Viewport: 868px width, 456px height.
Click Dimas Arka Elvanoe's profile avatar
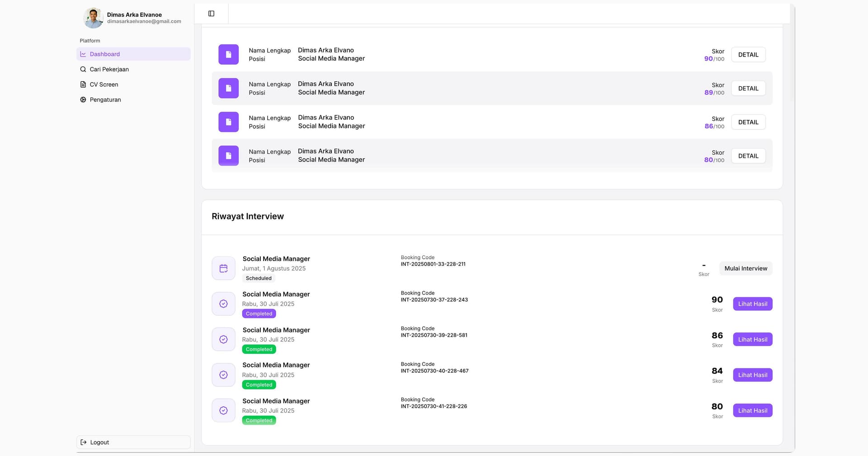(x=93, y=18)
